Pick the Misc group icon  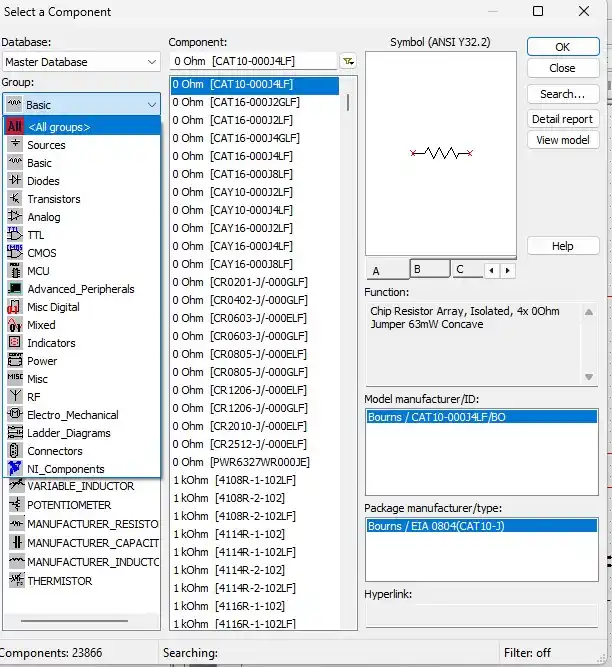tap(15, 378)
